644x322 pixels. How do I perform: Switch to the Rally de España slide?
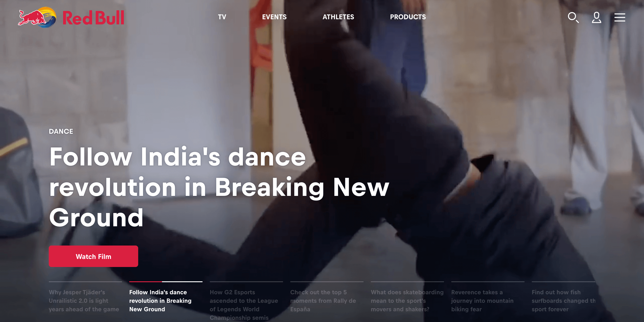[x=327, y=301]
